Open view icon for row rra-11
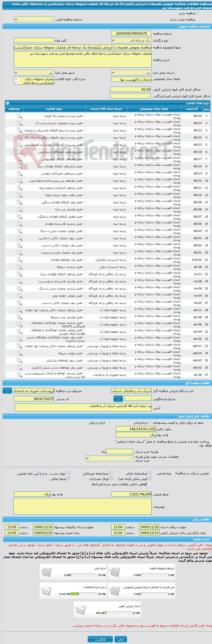The height and width of the screenshot is (644, 212). [x=19, y=274]
